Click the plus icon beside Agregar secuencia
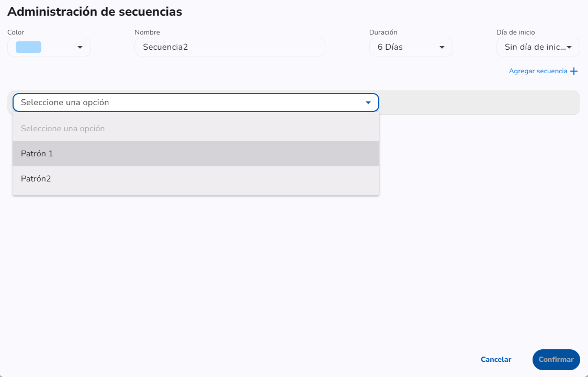588x377 pixels. (x=574, y=71)
